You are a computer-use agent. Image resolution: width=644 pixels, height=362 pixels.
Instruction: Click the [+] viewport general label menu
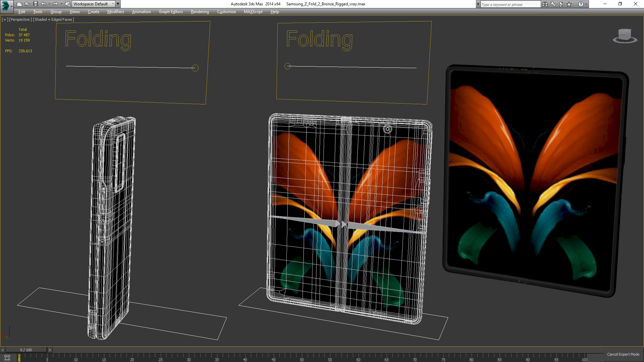(x=5, y=19)
